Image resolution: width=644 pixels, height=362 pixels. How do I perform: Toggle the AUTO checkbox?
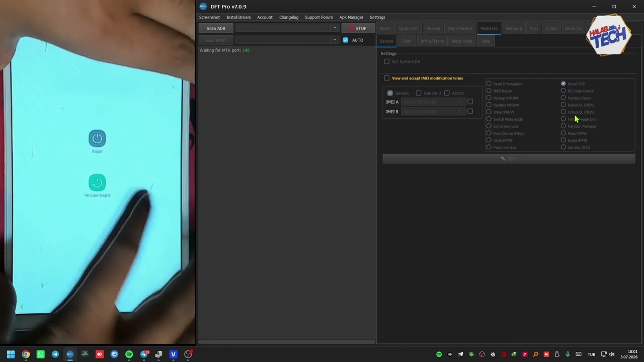pyautogui.click(x=345, y=40)
